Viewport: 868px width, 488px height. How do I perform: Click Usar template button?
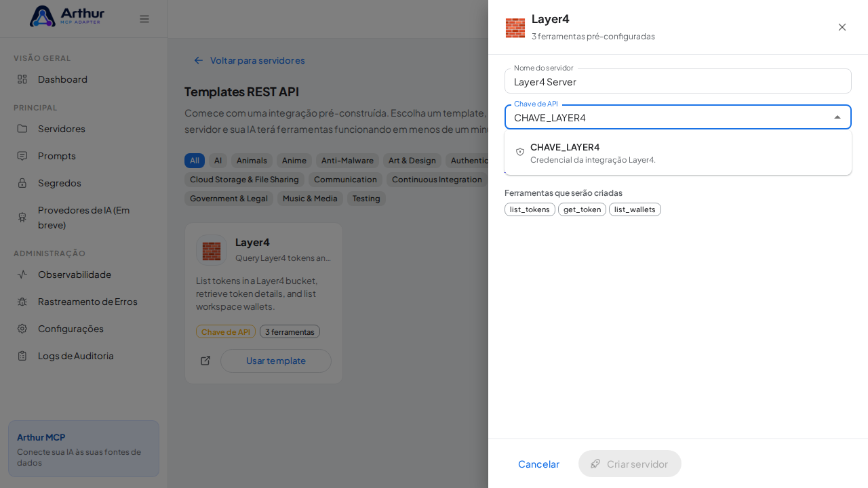click(276, 361)
